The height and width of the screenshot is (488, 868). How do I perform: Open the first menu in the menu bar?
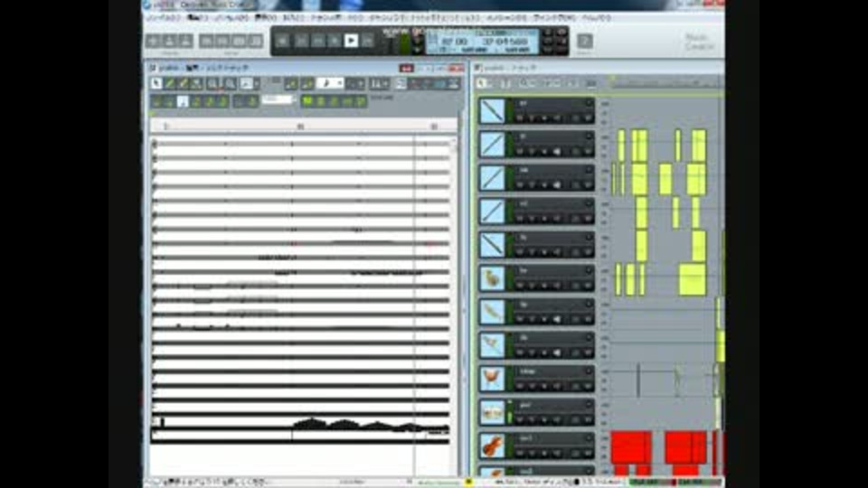click(x=164, y=18)
